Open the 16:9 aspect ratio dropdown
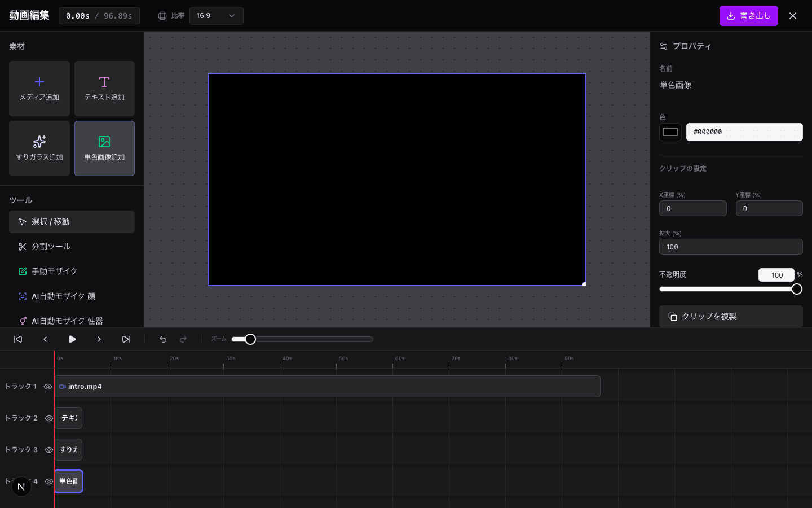The width and height of the screenshot is (812, 508). click(217, 16)
